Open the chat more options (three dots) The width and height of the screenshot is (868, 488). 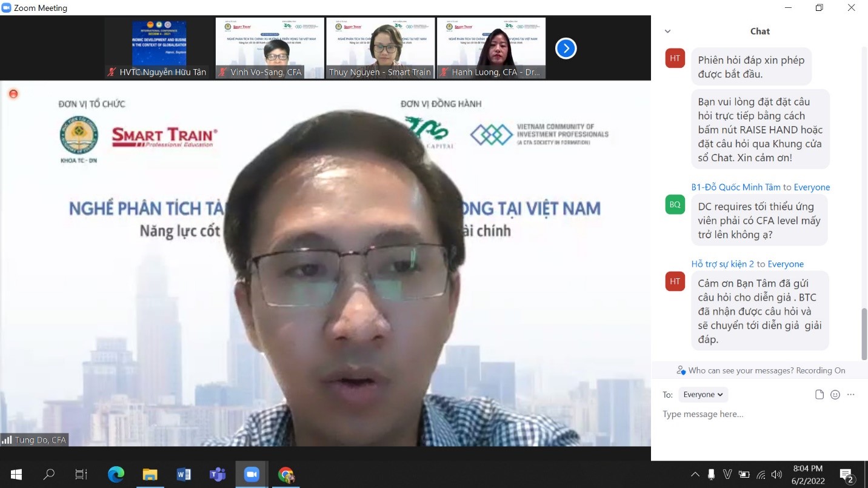click(851, 395)
